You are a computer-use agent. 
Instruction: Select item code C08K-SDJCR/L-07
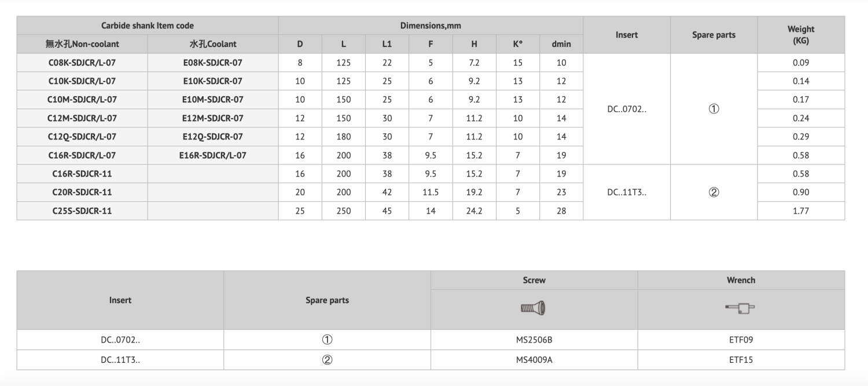click(82, 63)
